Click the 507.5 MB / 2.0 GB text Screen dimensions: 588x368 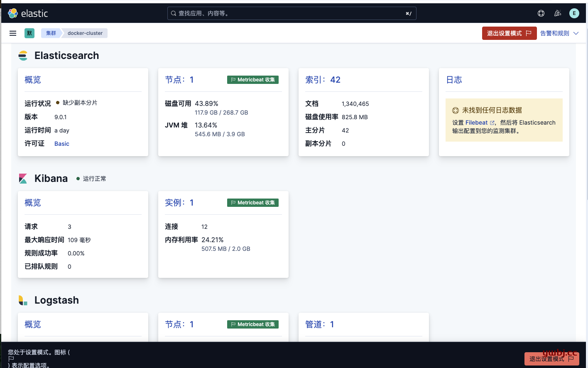pyautogui.click(x=226, y=249)
